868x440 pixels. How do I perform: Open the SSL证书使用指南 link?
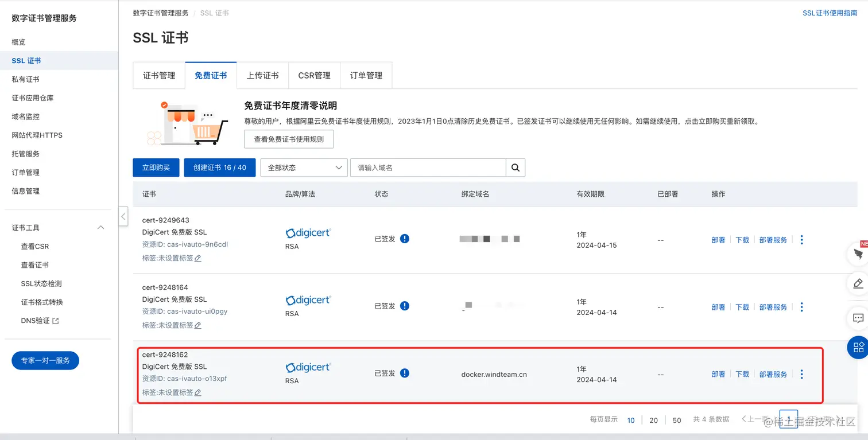(x=830, y=13)
